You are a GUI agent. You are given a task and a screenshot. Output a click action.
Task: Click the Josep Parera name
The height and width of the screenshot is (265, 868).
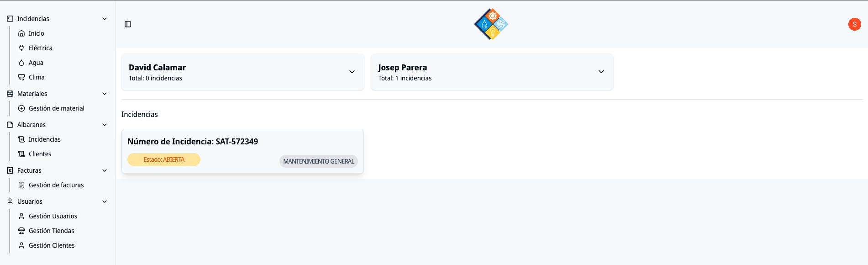(x=402, y=68)
